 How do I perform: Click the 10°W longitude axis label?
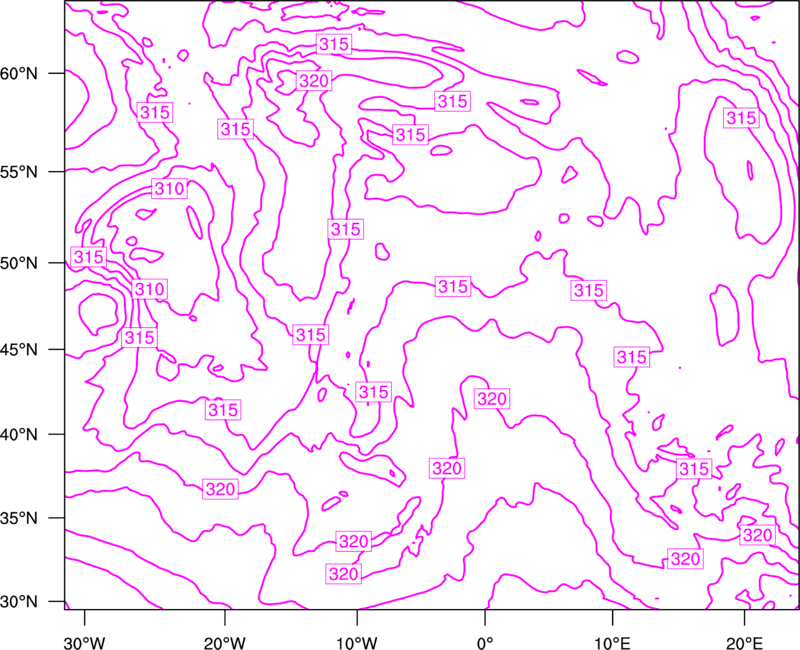[357, 643]
